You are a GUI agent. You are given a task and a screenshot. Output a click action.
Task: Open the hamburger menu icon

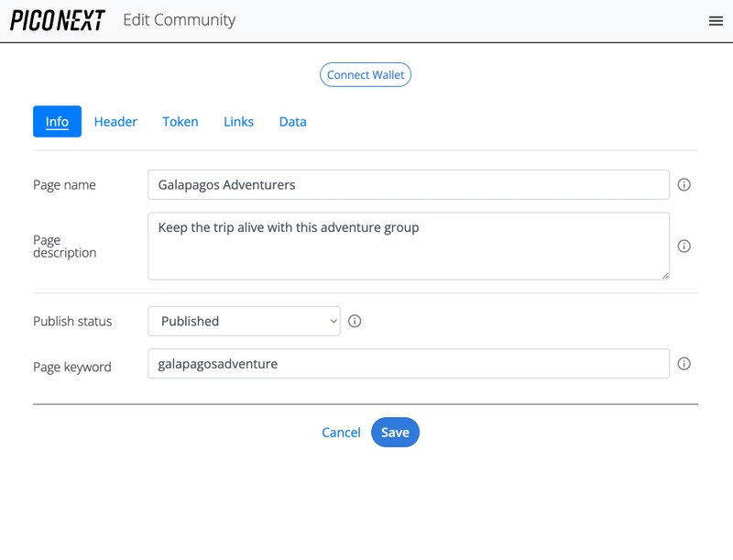coord(716,20)
